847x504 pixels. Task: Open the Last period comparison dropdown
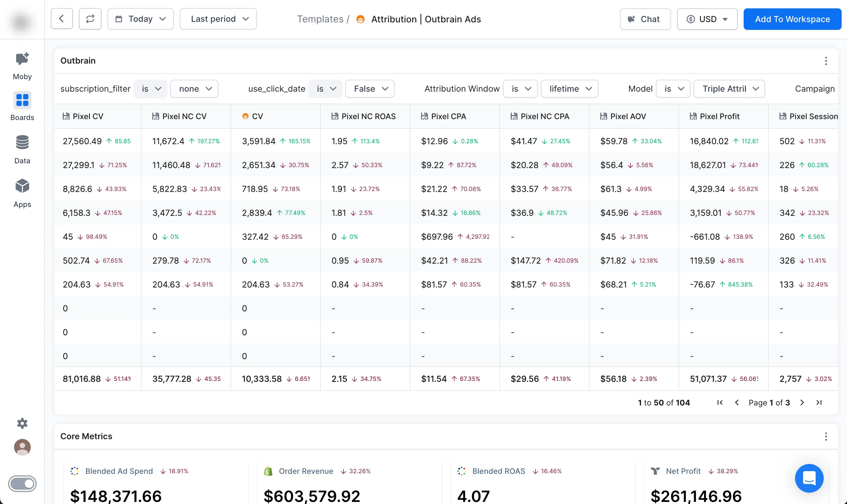click(218, 19)
